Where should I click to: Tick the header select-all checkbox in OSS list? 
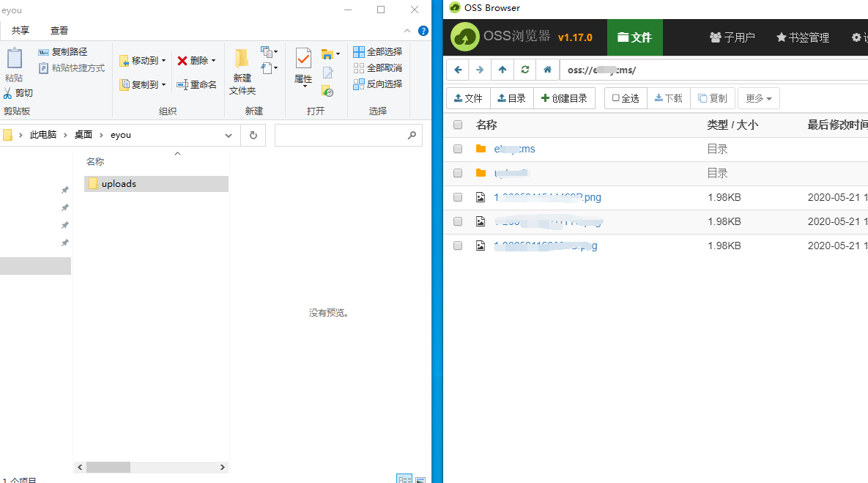458,125
